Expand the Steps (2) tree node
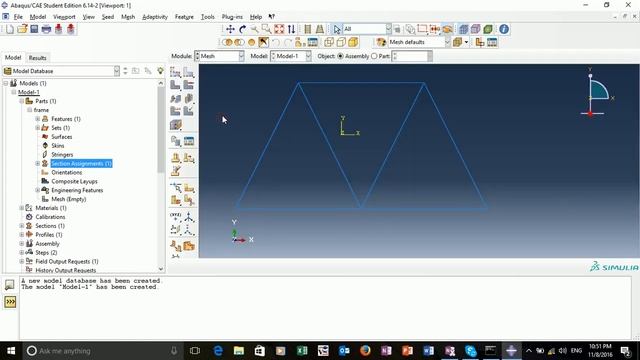Screen dimensions: 640x360 [22, 252]
